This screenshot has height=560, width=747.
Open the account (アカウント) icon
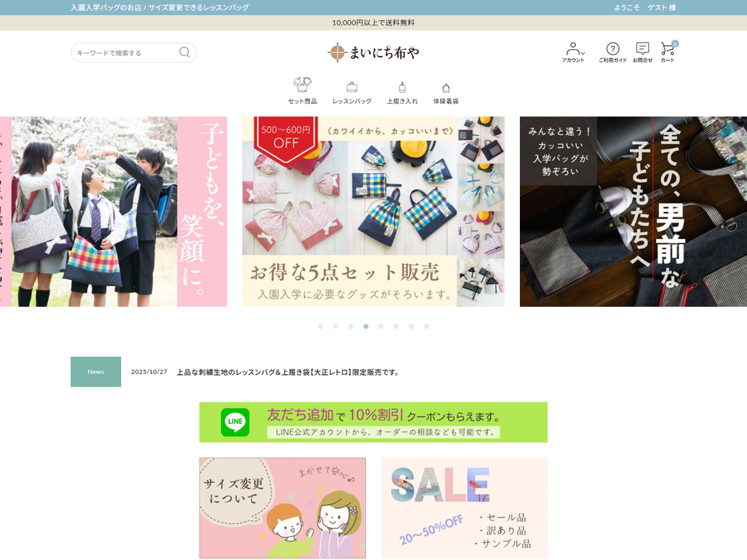pyautogui.click(x=573, y=52)
